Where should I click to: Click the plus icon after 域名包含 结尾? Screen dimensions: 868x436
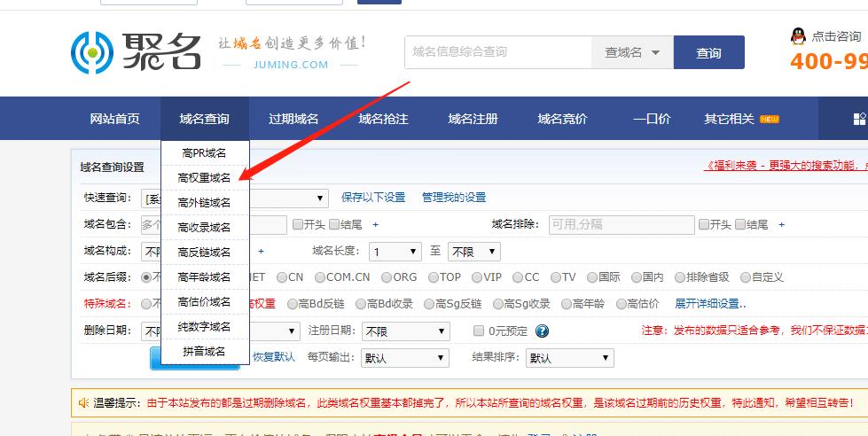[x=375, y=225]
